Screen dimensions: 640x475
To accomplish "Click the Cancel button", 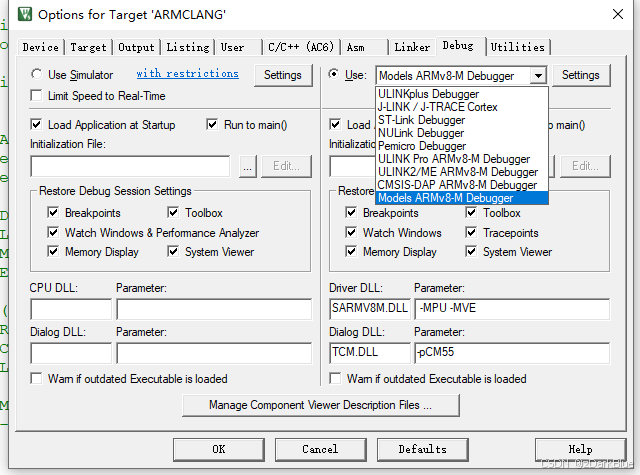I will [320, 449].
